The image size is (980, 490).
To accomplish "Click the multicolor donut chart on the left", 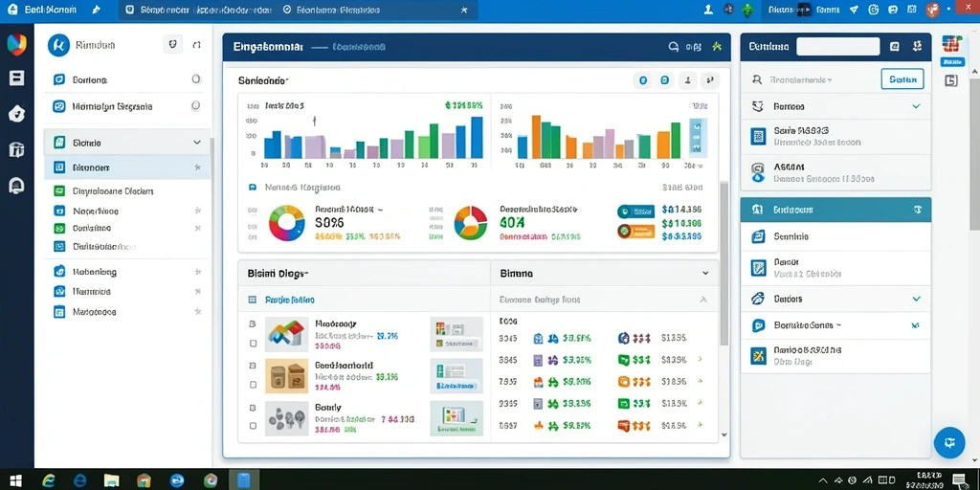I will pyautogui.click(x=287, y=222).
